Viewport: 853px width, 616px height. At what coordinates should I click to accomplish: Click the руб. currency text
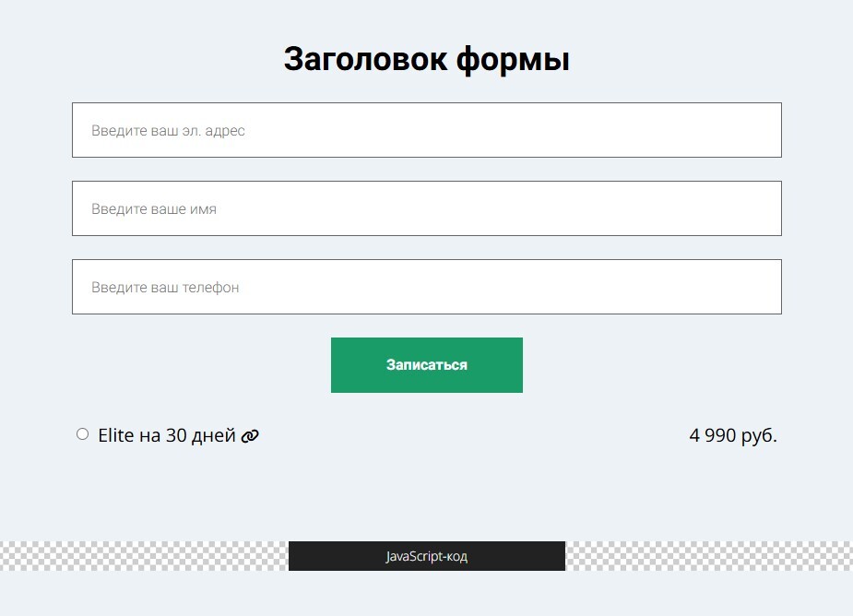tap(759, 435)
